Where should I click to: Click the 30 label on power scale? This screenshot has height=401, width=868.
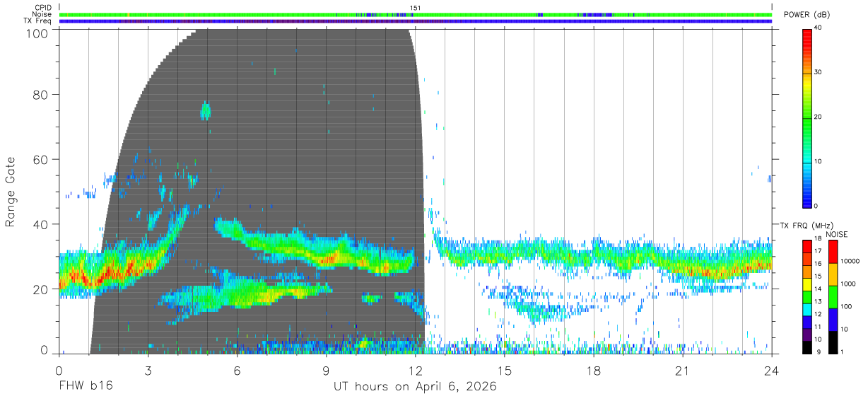tap(819, 73)
